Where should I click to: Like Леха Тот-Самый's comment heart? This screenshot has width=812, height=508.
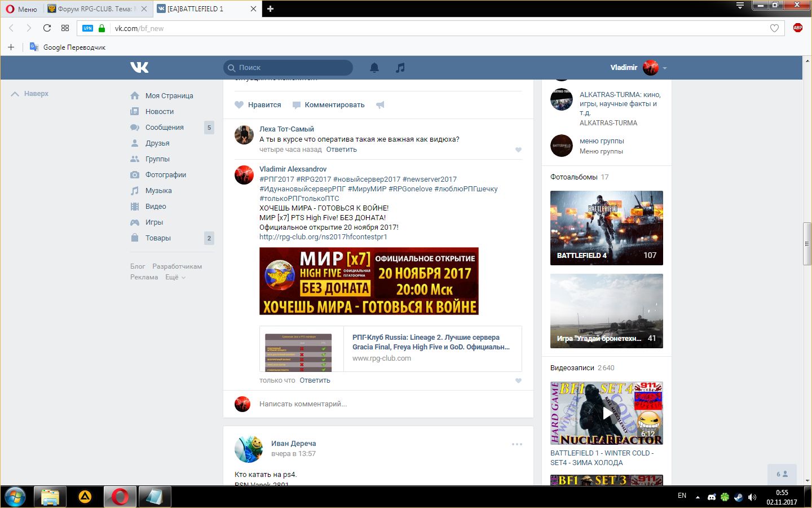518,150
